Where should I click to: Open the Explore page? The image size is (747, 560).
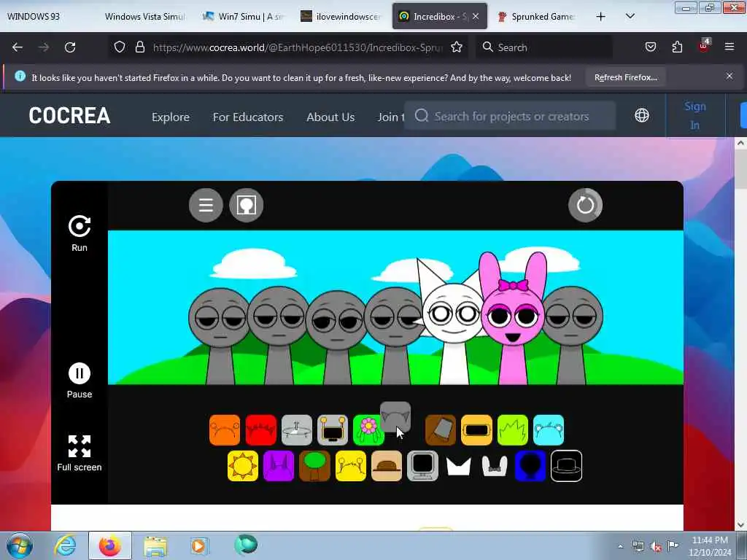click(171, 117)
